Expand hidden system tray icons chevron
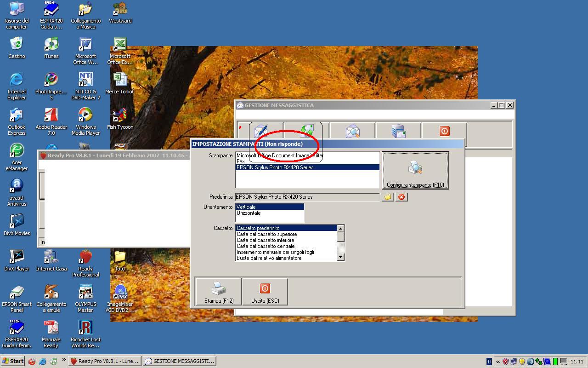Image resolution: width=588 pixels, height=368 pixels. (x=498, y=362)
